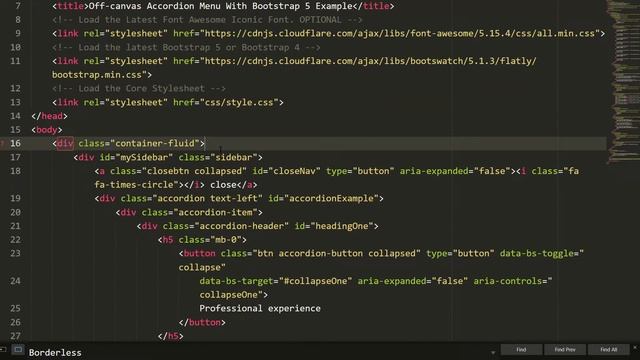Click the closing h5 tag on line 27
The height and width of the screenshot is (360, 640).
pos(171,336)
